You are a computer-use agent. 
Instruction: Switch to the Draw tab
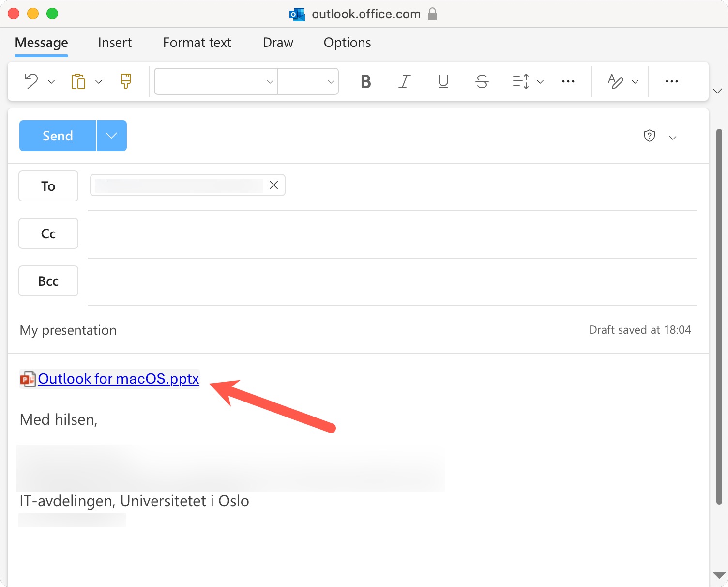pos(278,43)
